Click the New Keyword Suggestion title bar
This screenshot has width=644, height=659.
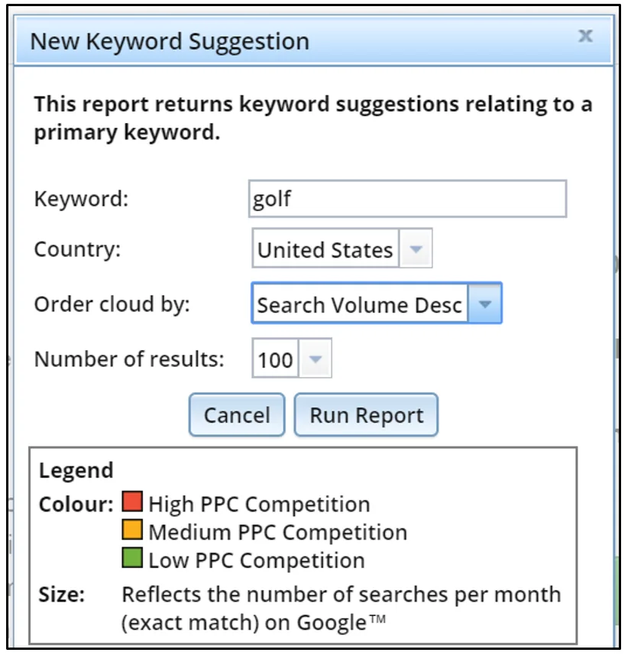tap(306, 41)
